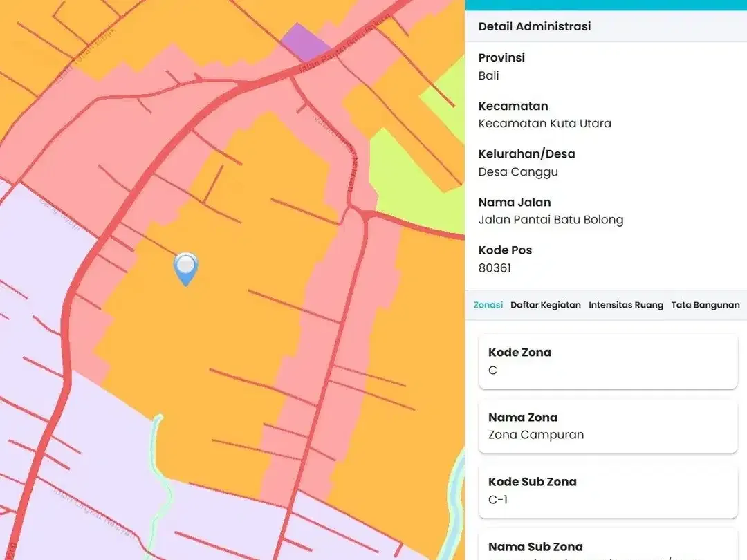Click the Kode Pos label
The width and height of the screenshot is (747, 560).
[x=505, y=250]
